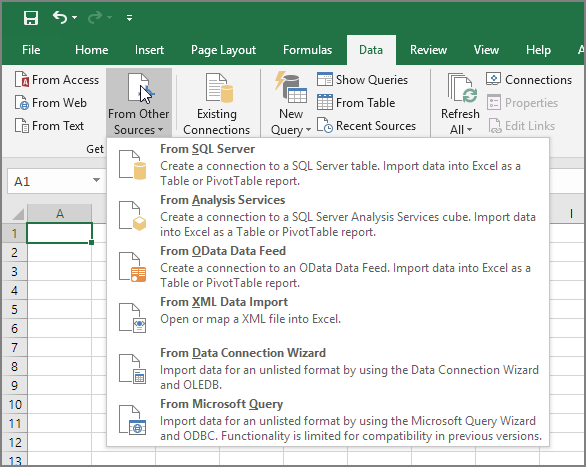Click From Web import button
The image size is (586, 467).
point(51,103)
